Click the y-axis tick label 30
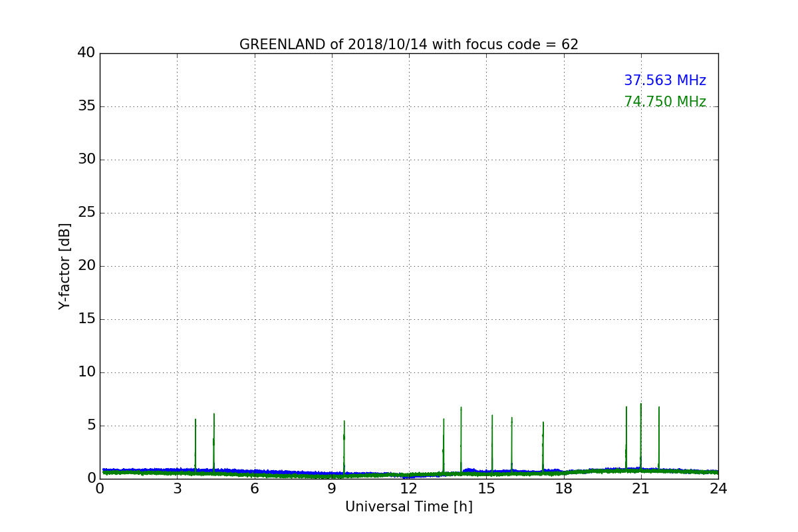This screenshot has height=532, width=798. [86, 159]
